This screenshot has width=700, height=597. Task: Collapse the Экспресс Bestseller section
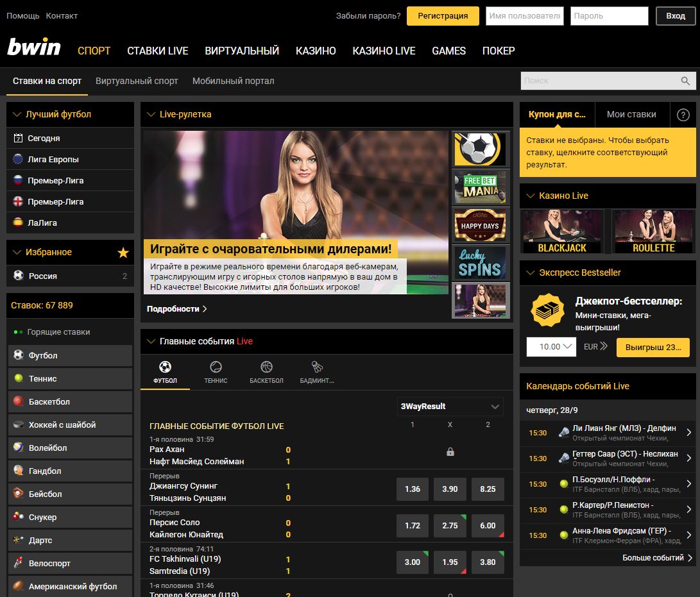tap(531, 273)
